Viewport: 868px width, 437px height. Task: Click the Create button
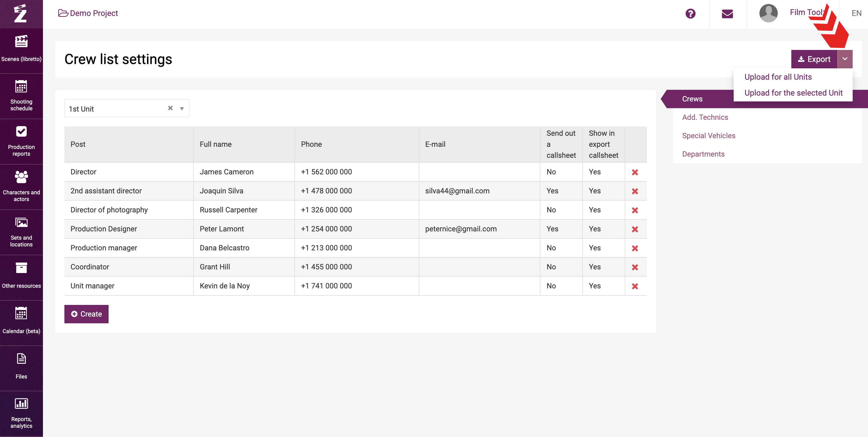pyautogui.click(x=86, y=314)
